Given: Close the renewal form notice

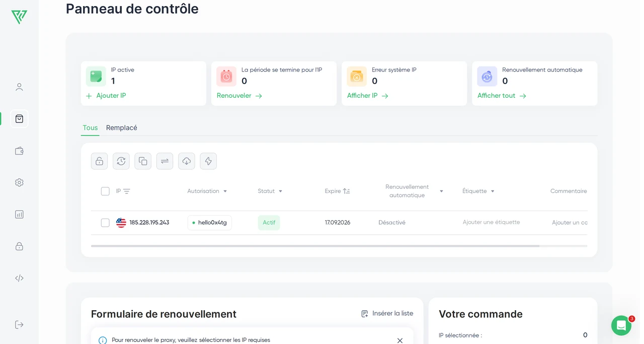Looking at the screenshot, I should coord(400,340).
